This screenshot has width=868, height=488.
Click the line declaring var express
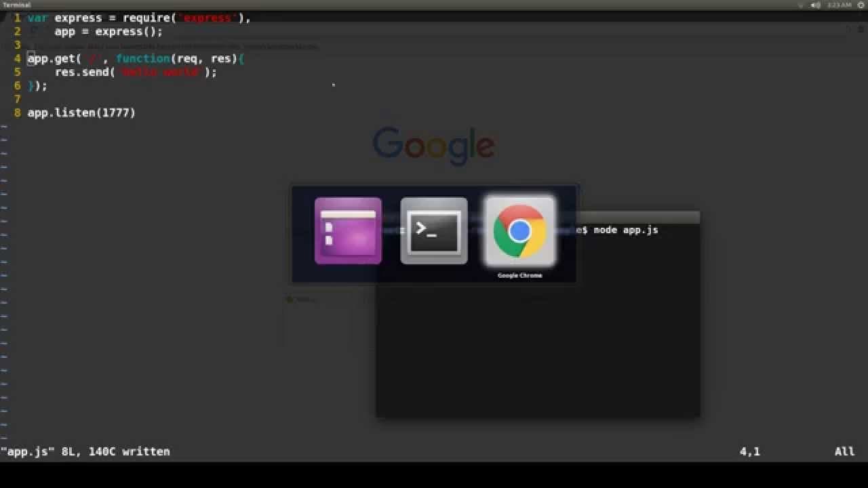139,18
